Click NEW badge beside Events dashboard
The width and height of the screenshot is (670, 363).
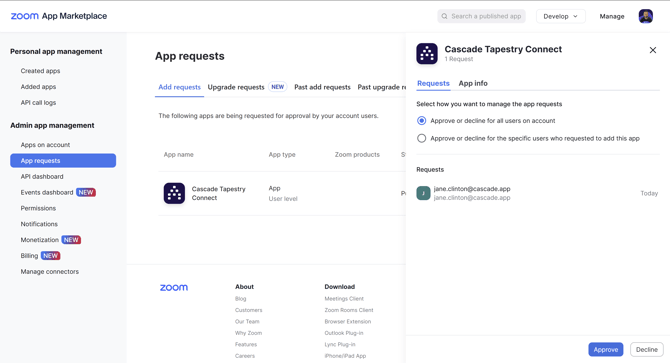(86, 192)
